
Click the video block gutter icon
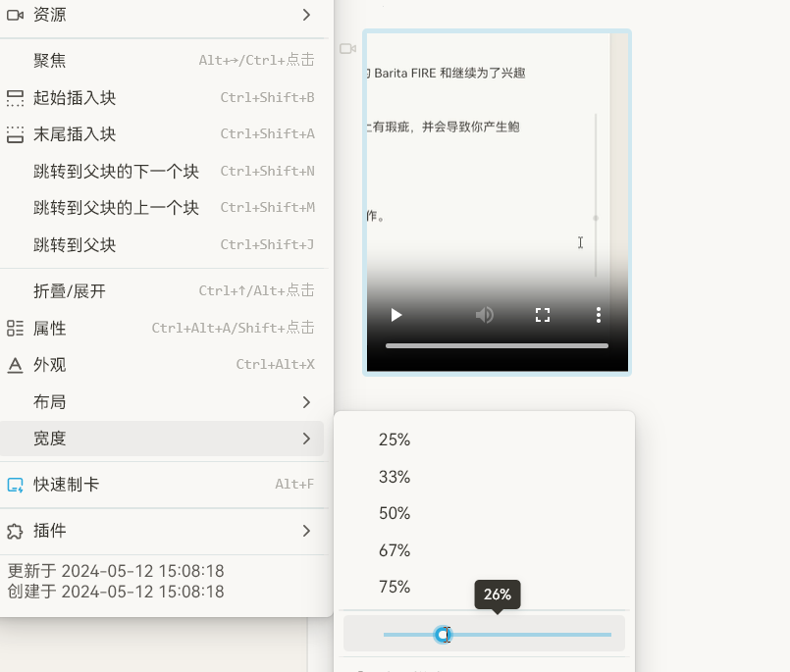coord(347,48)
